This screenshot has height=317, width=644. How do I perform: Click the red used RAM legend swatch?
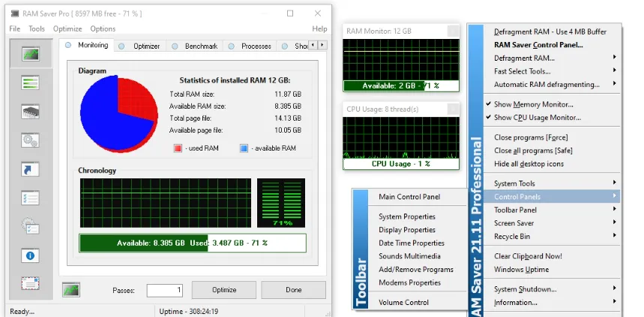tap(178, 148)
